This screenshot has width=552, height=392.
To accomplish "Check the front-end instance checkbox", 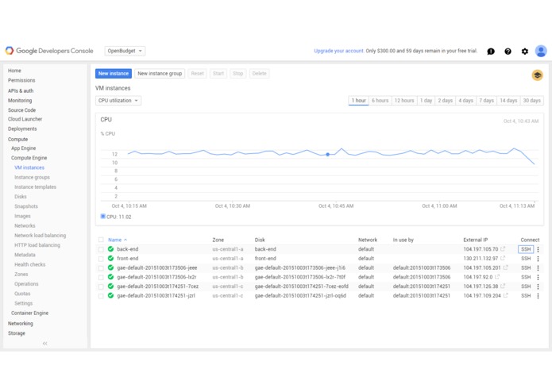I will point(101,259).
